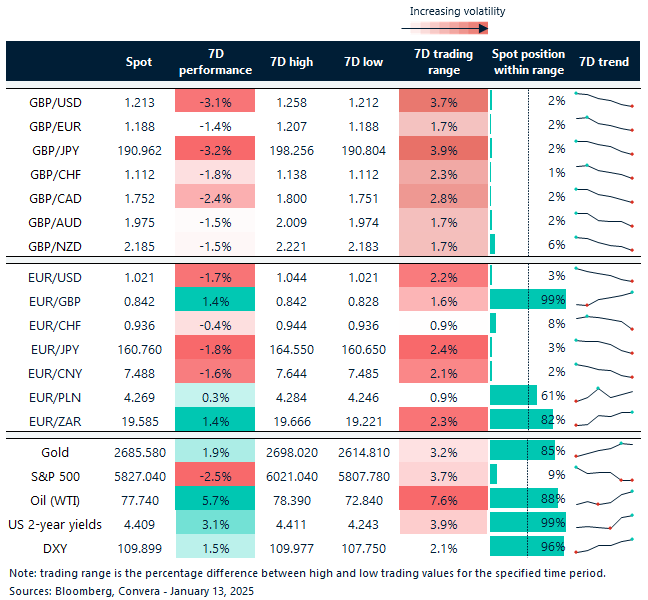Click the EUR/GBP 99% spot position bar
Viewport: 648px width, 600px height.
[x=528, y=299]
